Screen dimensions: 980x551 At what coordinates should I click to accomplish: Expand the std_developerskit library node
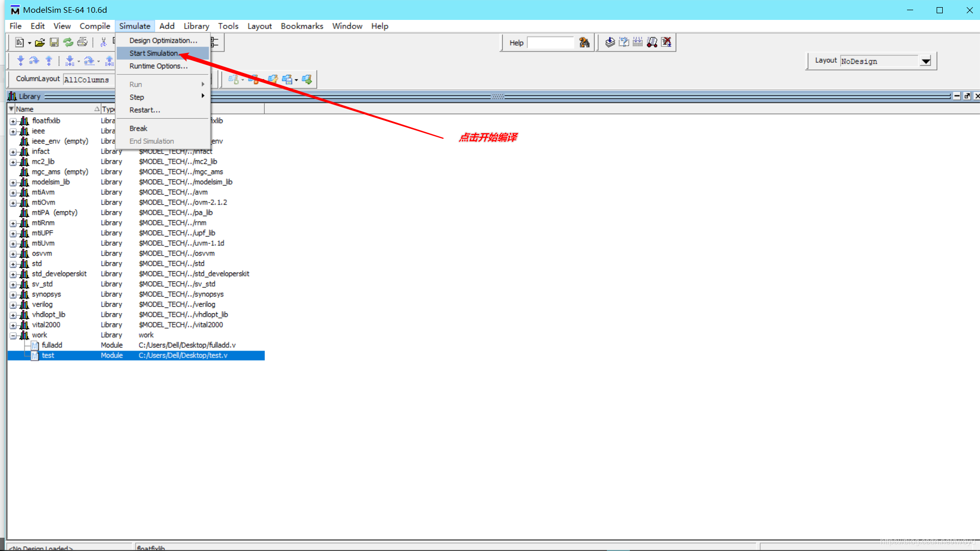tap(13, 274)
